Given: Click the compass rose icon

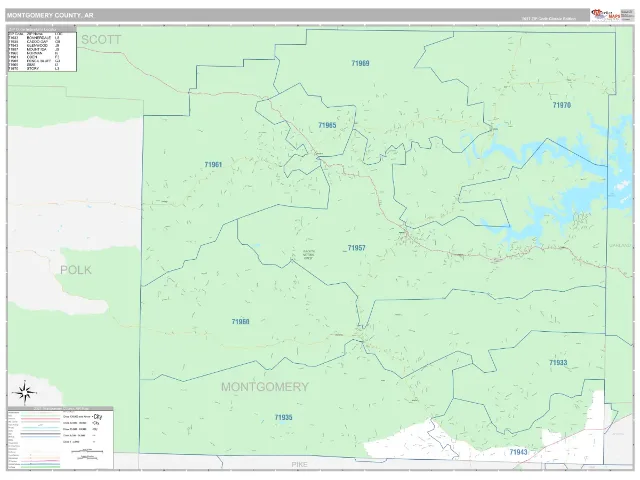Looking at the screenshot, I should (25, 392).
